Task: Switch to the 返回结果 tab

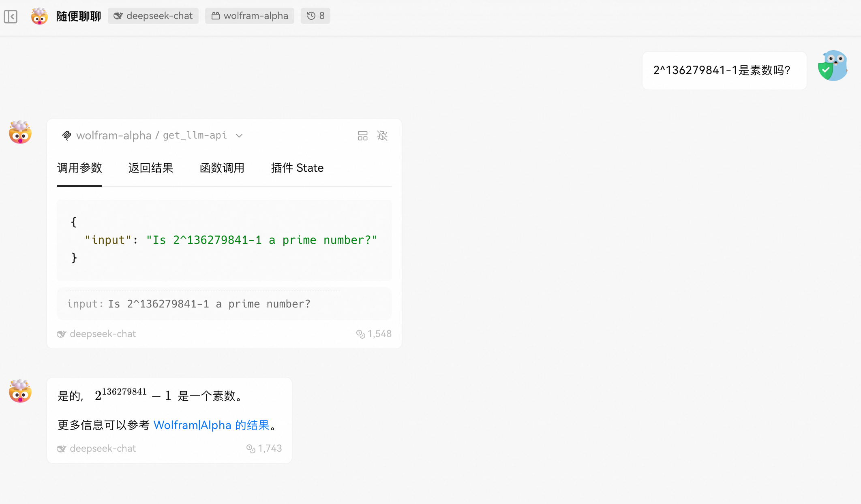Action: (x=151, y=168)
